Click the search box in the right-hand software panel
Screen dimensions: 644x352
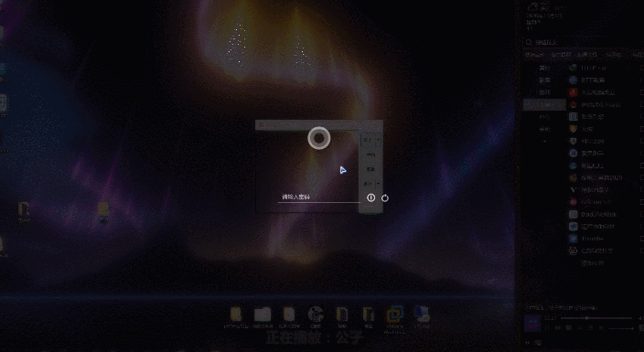click(x=584, y=42)
